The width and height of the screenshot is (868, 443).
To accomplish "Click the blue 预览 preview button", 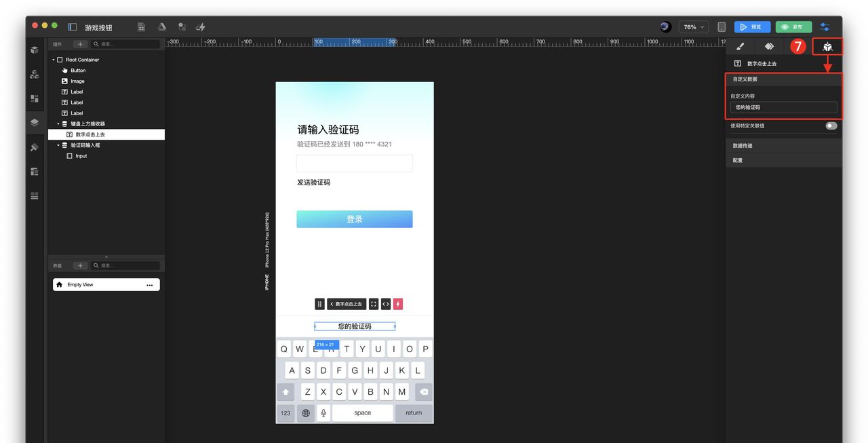I will pos(751,26).
